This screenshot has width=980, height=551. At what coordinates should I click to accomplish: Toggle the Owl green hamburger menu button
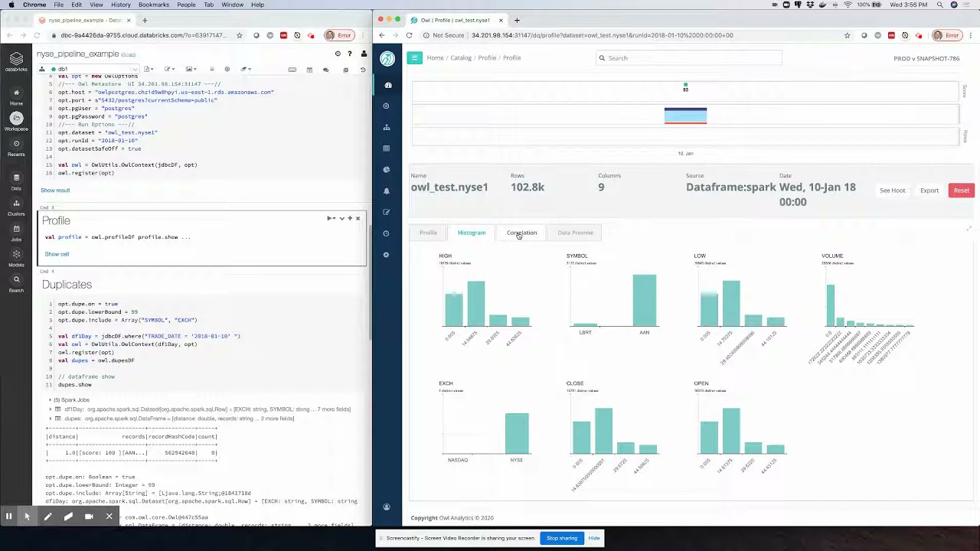[414, 58]
